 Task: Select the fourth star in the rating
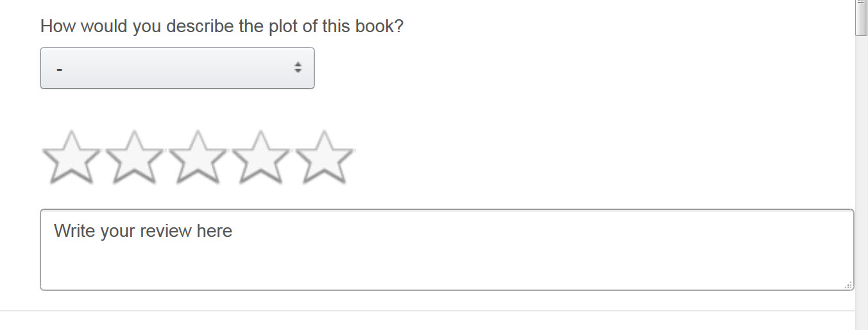pos(261,157)
